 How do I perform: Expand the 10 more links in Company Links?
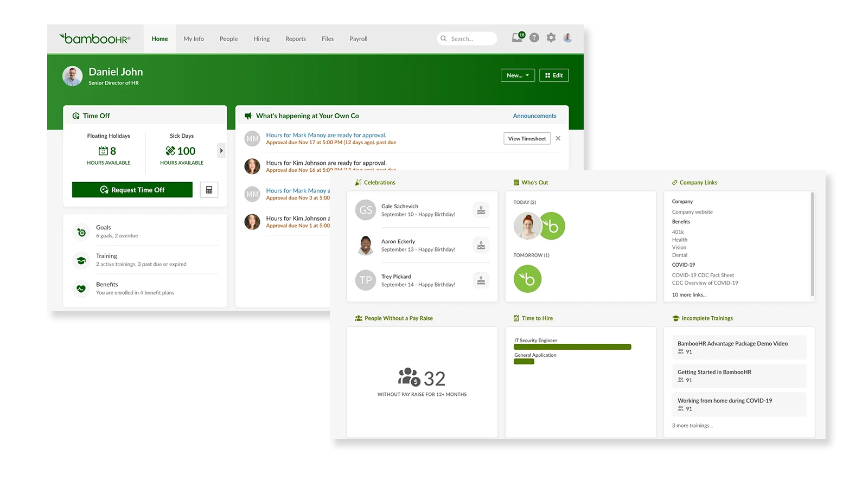(x=690, y=294)
